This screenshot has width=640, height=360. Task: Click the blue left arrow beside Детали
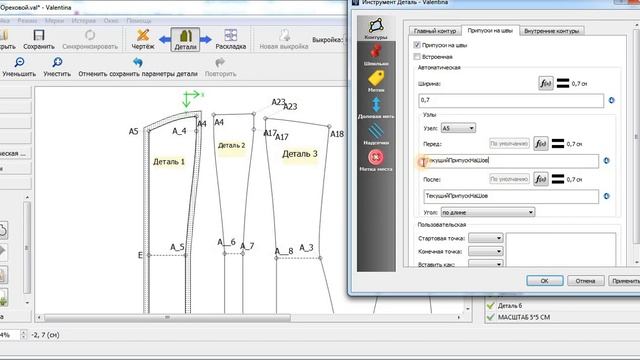point(164,40)
